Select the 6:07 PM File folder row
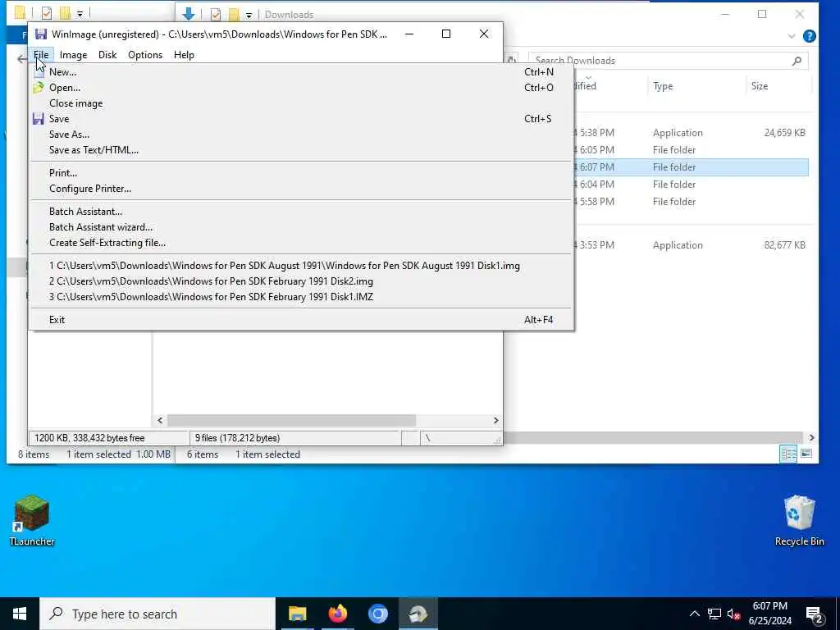 point(690,167)
